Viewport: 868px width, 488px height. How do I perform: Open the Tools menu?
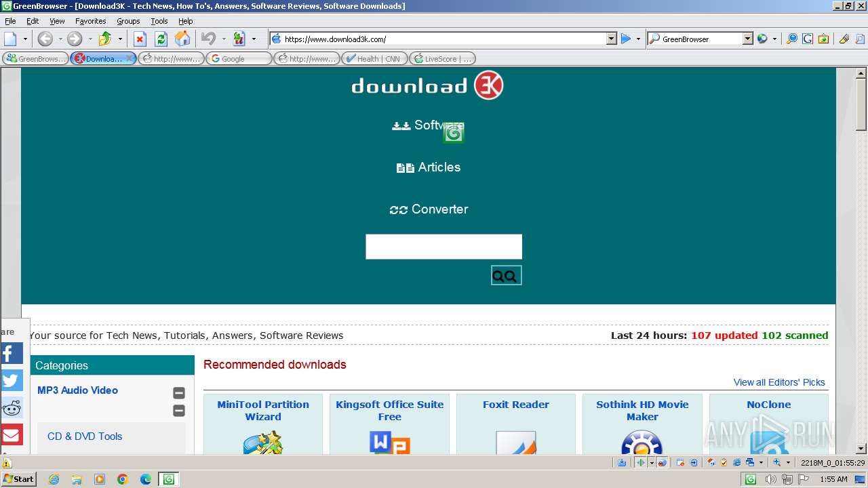pyautogui.click(x=159, y=21)
